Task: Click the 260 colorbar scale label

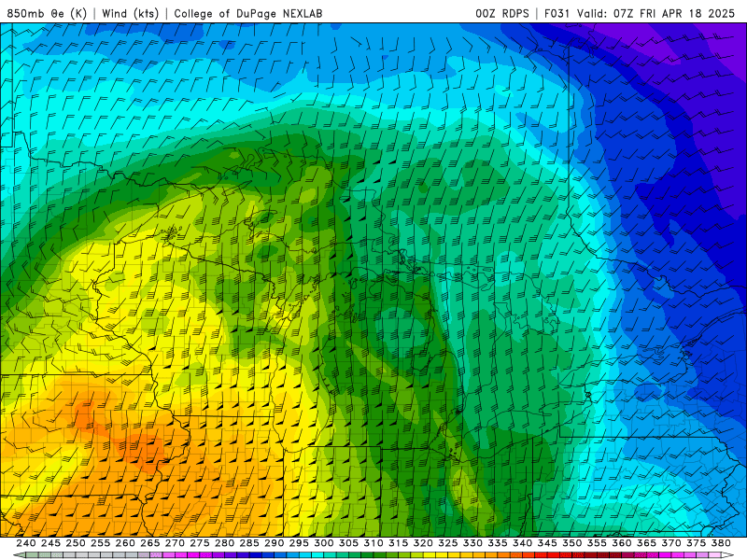Action: pyautogui.click(x=125, y=543)
